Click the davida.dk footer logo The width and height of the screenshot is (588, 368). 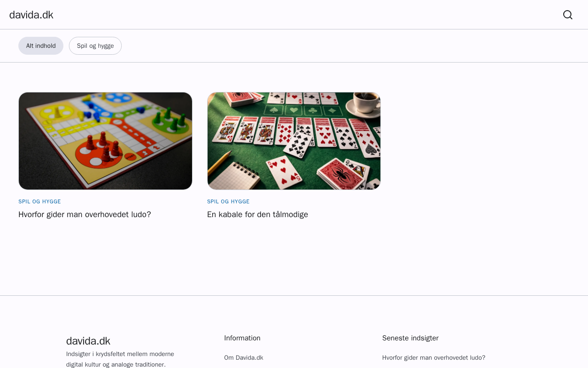click(x=88, y=341)
